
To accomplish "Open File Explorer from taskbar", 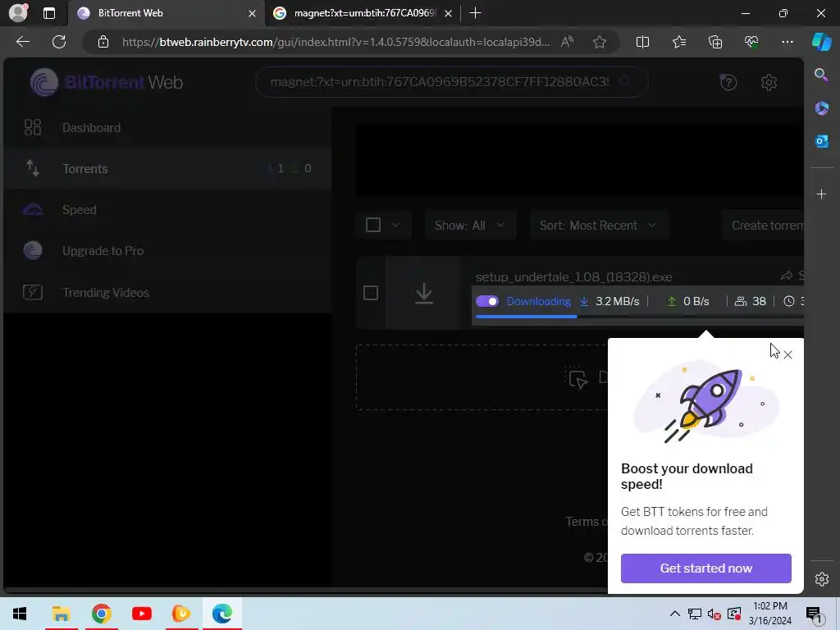I will click(x=61, y=614).
